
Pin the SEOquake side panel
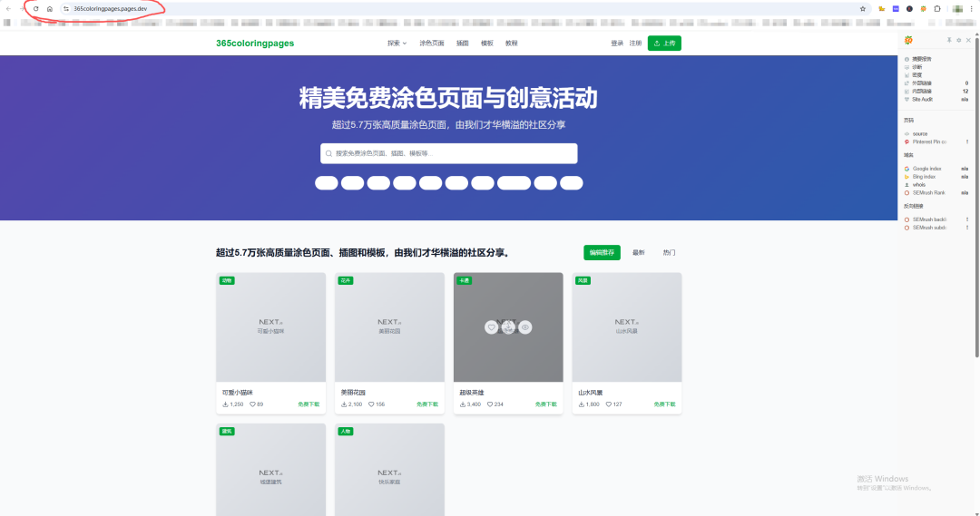click(x=949, y=40)
